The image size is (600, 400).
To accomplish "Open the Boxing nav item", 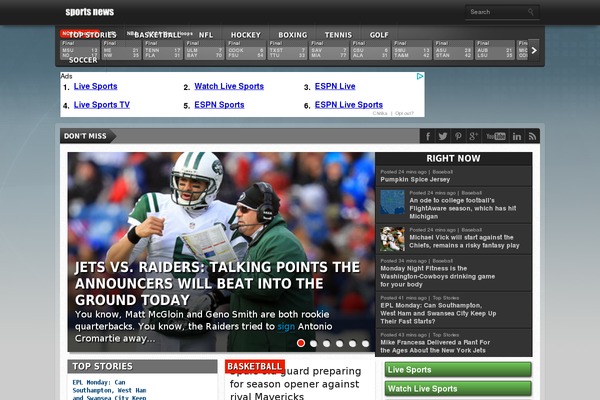I will coord(293,35).
